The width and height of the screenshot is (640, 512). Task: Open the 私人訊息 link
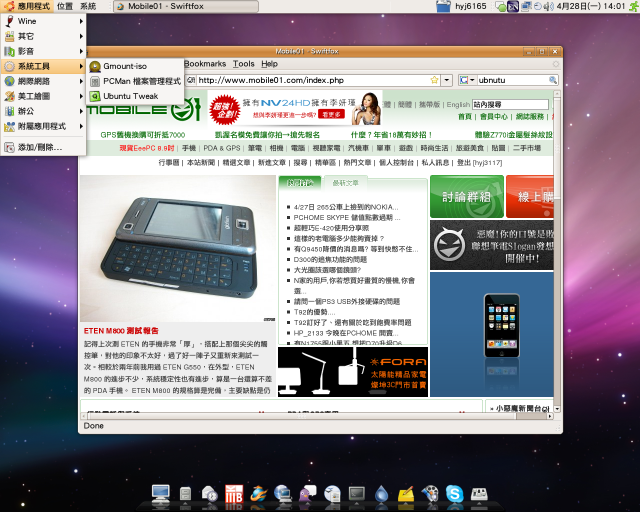435,163
